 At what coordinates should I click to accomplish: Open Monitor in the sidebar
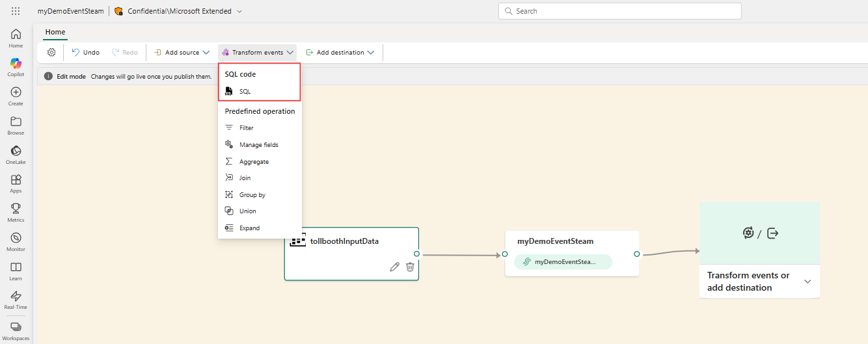16,242
